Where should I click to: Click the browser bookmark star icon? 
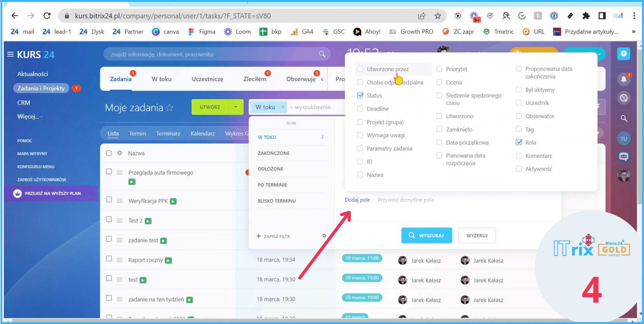[x=437, y=16]
